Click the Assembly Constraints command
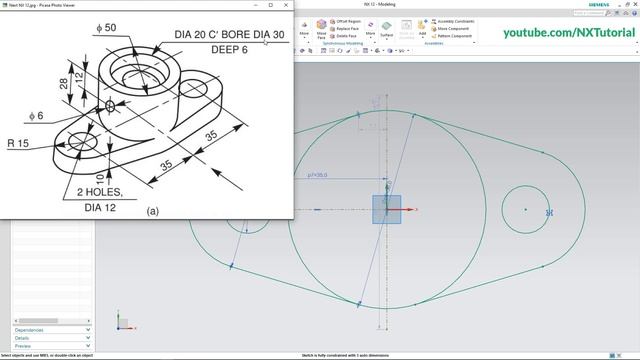Image resolution: width=640 pixels, height=360 pixels. [x=453, y=21]
